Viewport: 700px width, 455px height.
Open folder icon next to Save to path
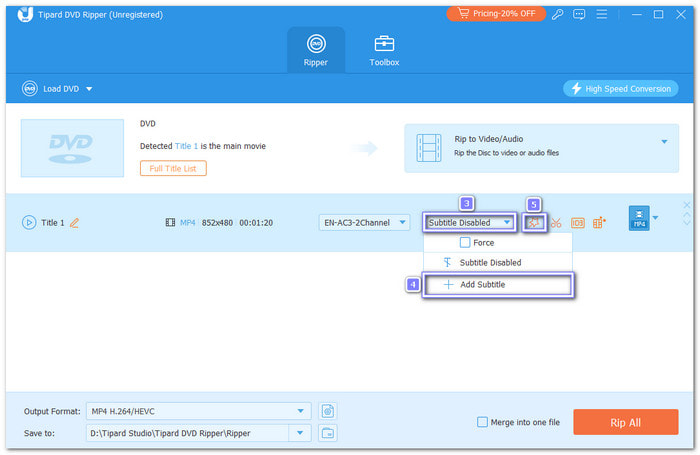pyautogui.click(x=328, y=432)
